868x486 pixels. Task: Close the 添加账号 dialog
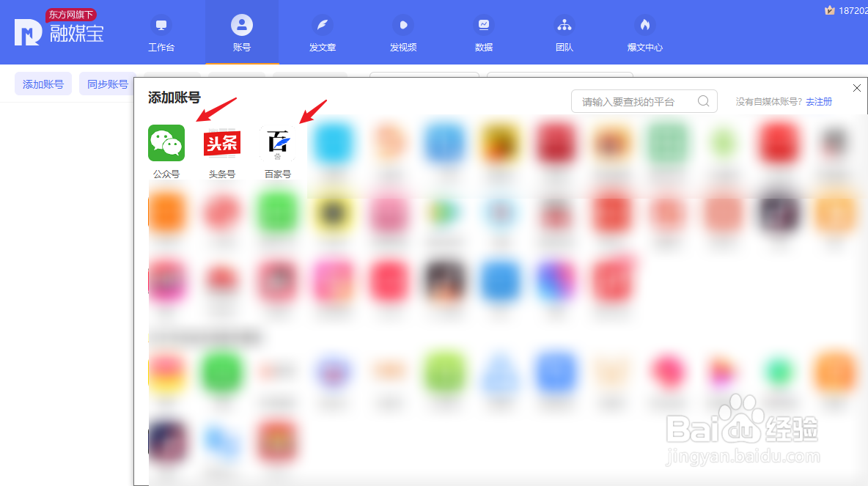pos(857,88)
